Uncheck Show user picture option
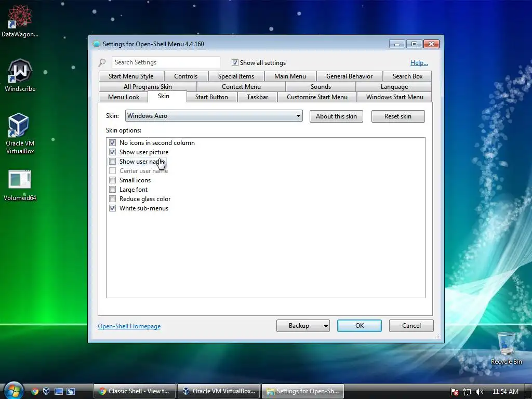 point(112,152)
